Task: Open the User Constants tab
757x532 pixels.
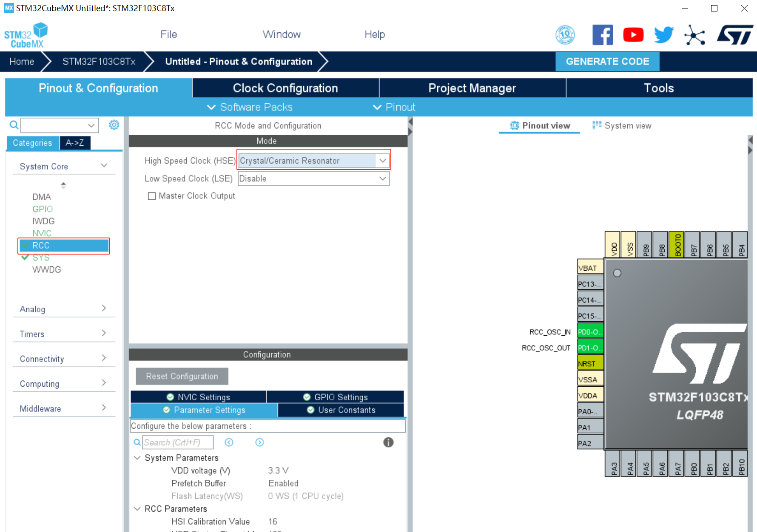Action: click(341, 410)
